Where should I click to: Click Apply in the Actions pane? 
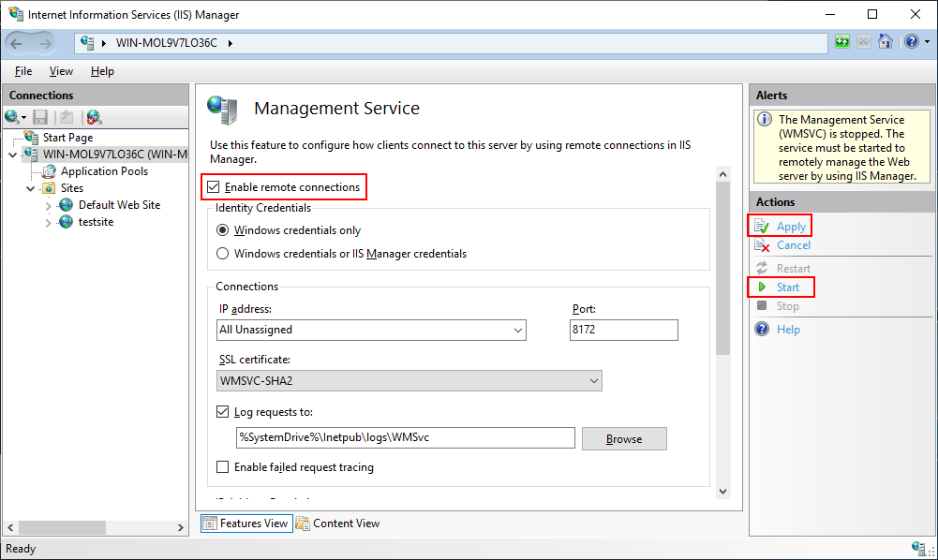tap(791, 227)
